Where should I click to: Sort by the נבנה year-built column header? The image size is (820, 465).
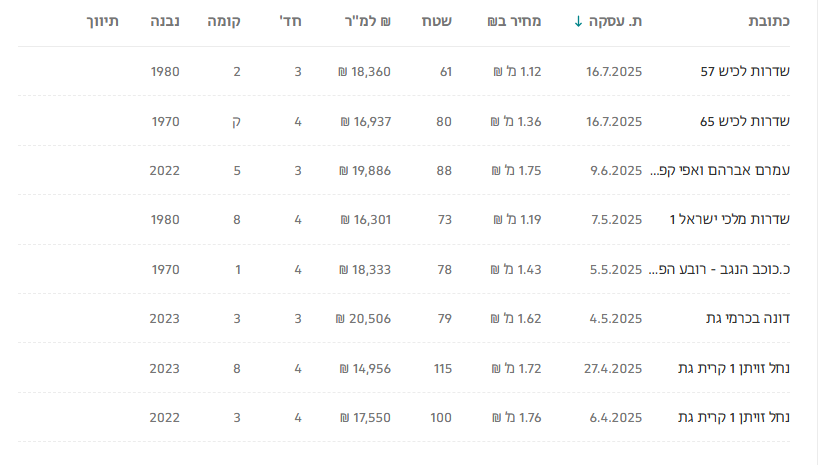click(x=165, y=21)
